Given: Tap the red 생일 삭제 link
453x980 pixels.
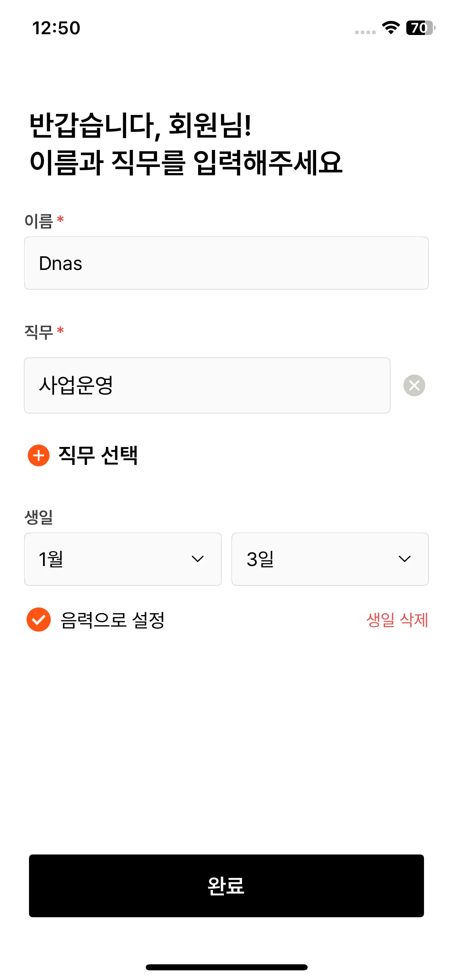Looking at the screenshot, I should pos(397,620).
